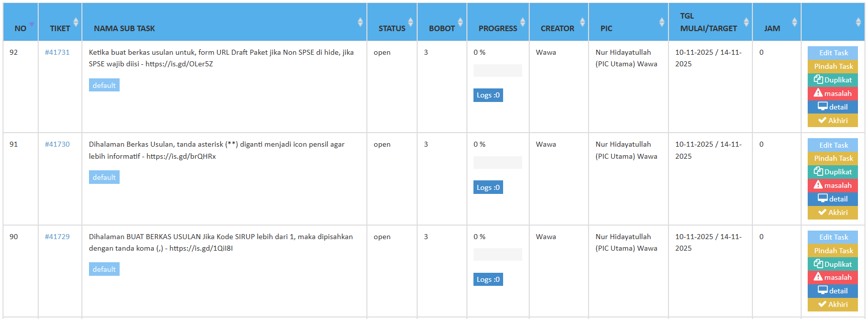
Task: Sort by PROGRESS column header
Action: 498,28
